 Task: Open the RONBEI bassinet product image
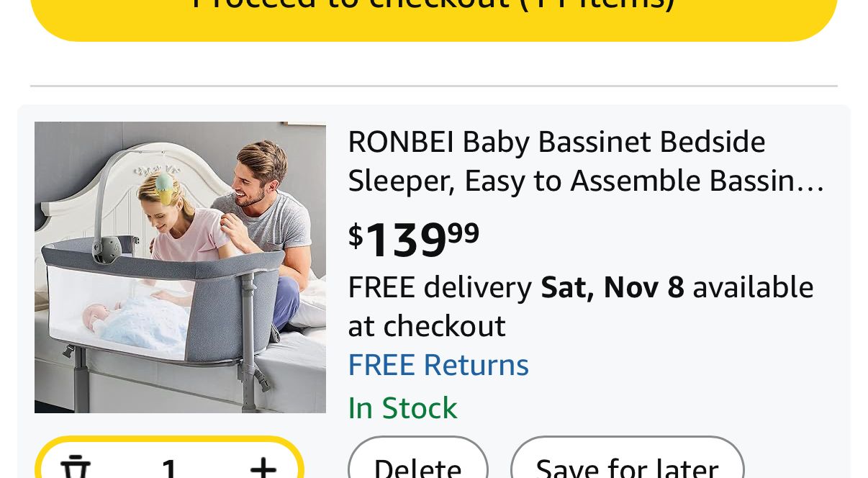180,267
